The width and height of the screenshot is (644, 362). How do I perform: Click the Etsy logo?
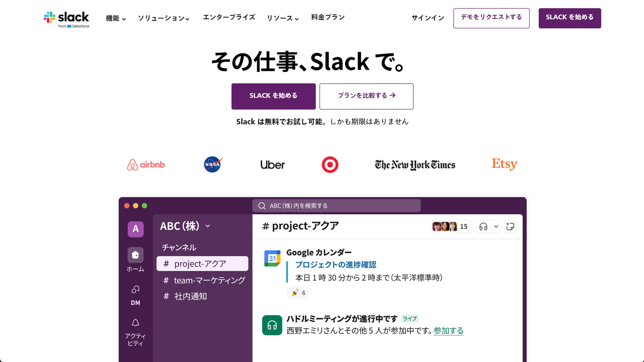click(504, 164)
